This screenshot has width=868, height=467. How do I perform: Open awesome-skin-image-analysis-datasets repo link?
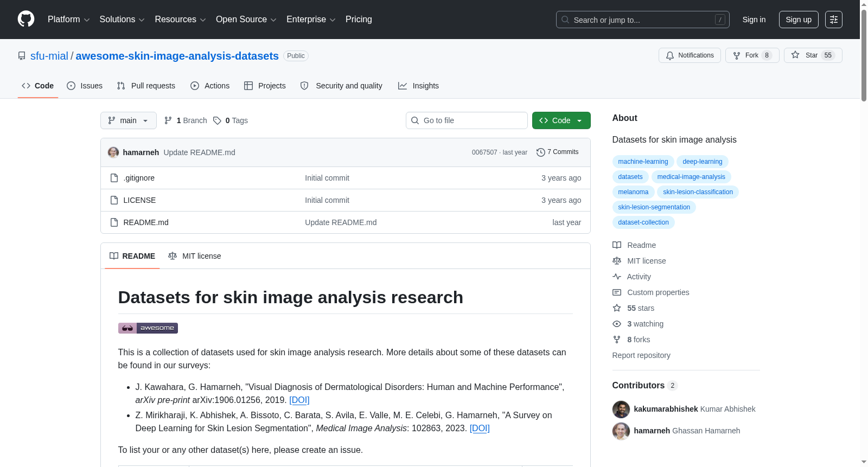point(177,56)
